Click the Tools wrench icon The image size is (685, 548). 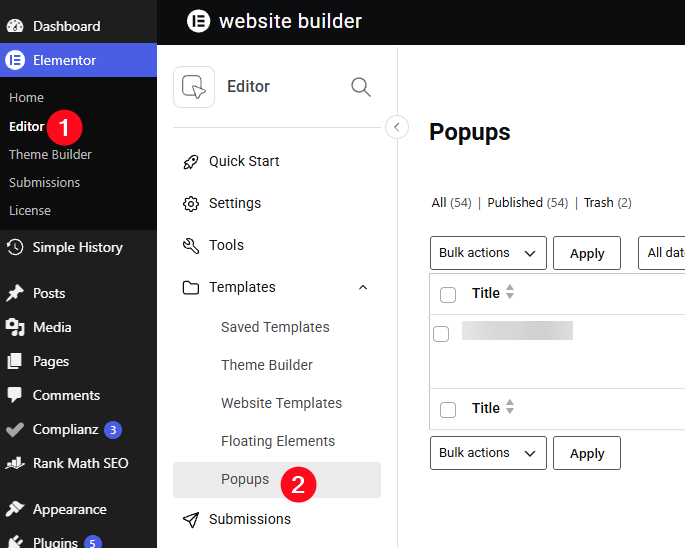(x=190, y=246)
